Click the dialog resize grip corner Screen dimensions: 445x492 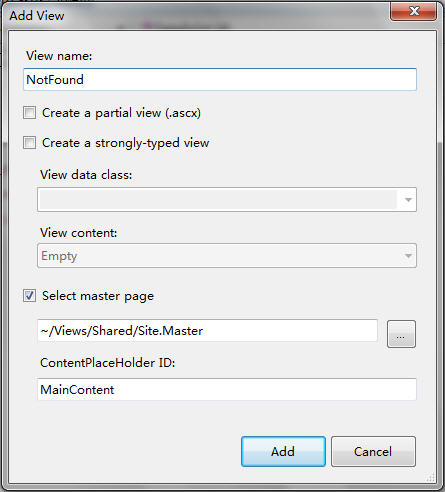click(x=431, y=478)
